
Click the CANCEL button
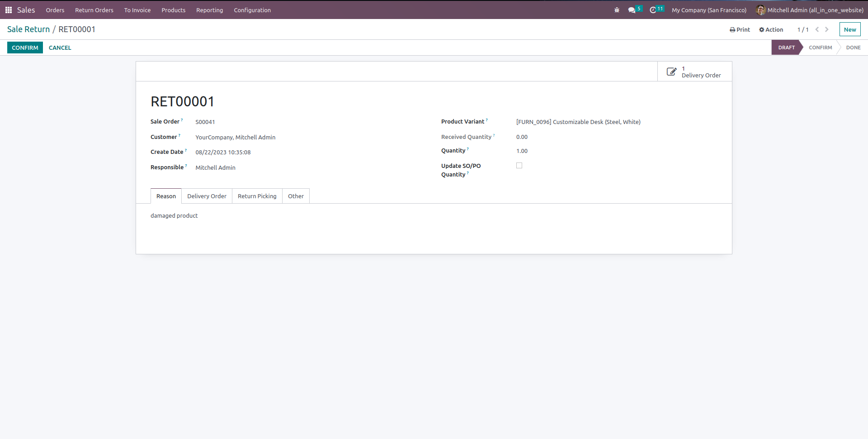pyautogui.click(x=60, y=48)
